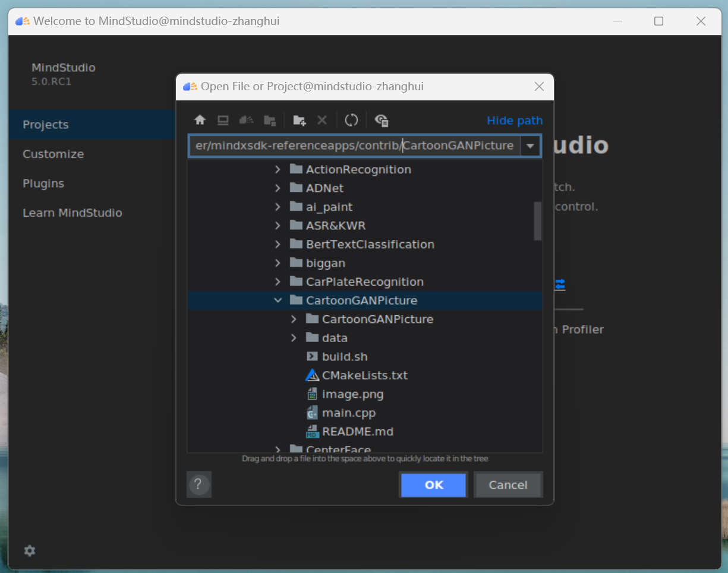Select the ASR&KWR tree row

365,226
